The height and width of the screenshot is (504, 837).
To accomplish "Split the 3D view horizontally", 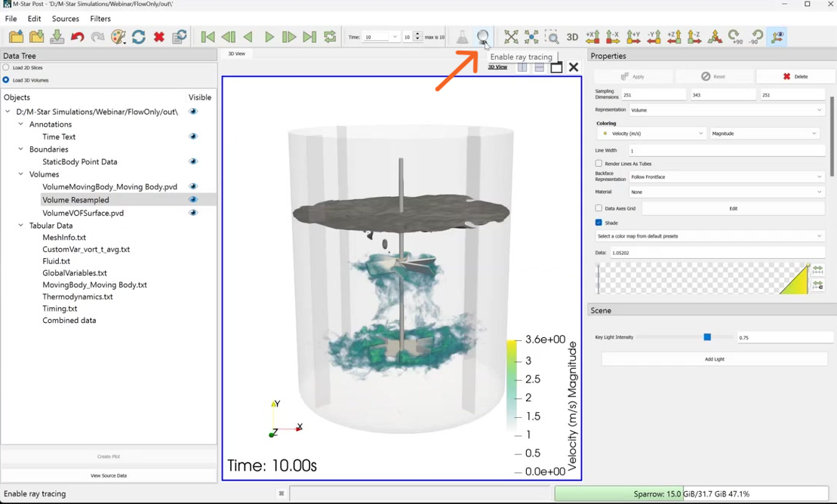I will click(539, 66).
